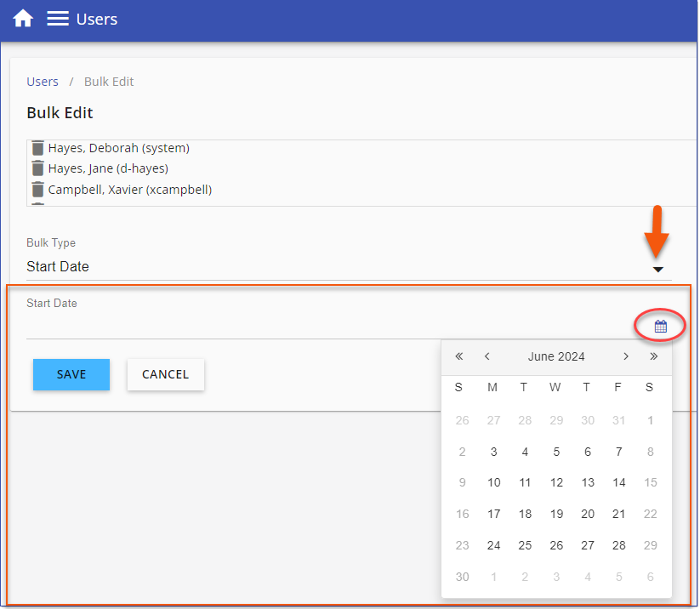Viewport: 700px width, 609px height.
Task: Click the Bulk Edit breadcrumb
Action: point(109,82)
